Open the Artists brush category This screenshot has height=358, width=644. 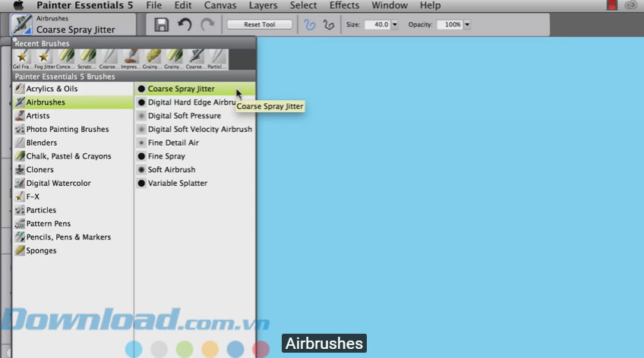click(x=73, y=115)
